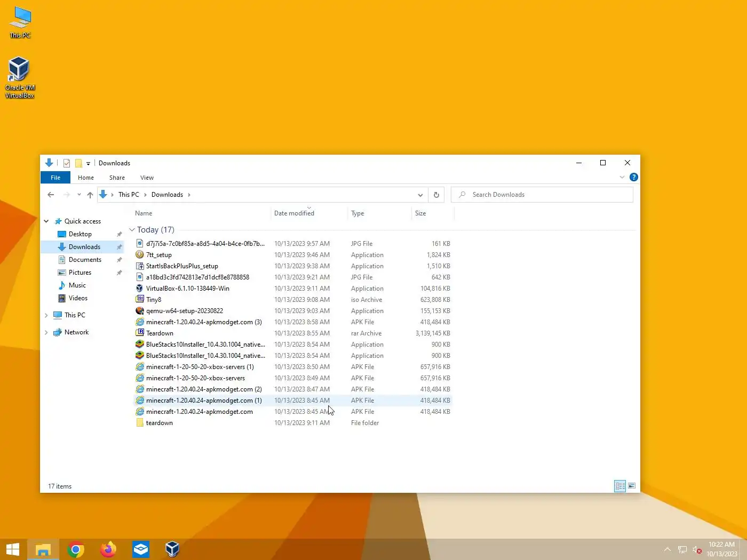Expand the ribbon with the chevron
747x560 pixels.
(x=622, y=177)
